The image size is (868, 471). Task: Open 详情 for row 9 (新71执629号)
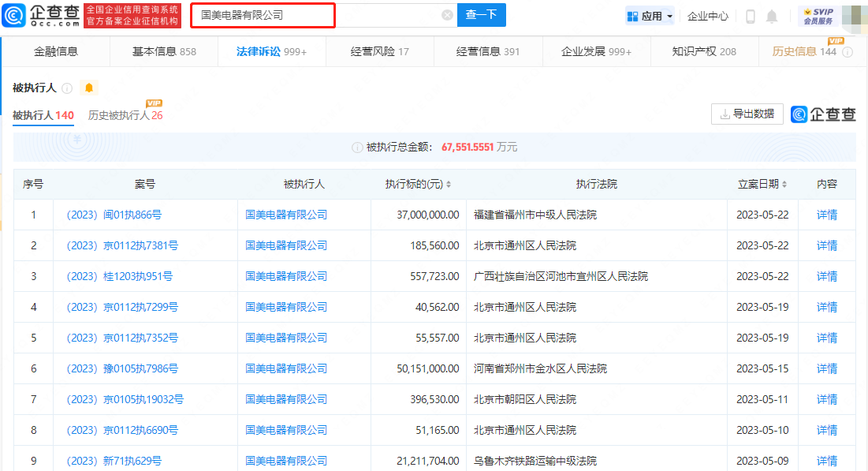tap(827, 461)
